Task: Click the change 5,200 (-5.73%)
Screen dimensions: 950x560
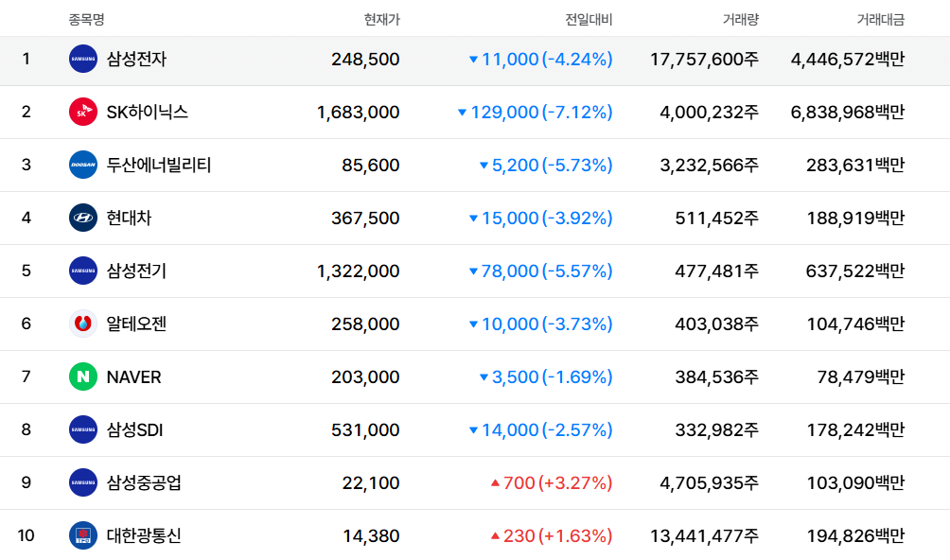Action: (546, 166)
